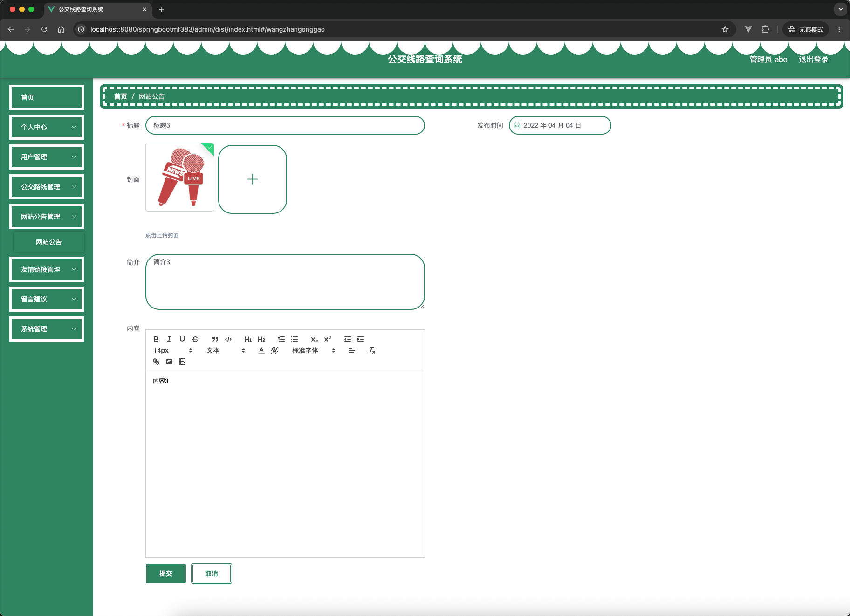Close the 公交线路查询系统 browser tab
The height and width of the screenshot is (616, 850).
coord(144,9)
